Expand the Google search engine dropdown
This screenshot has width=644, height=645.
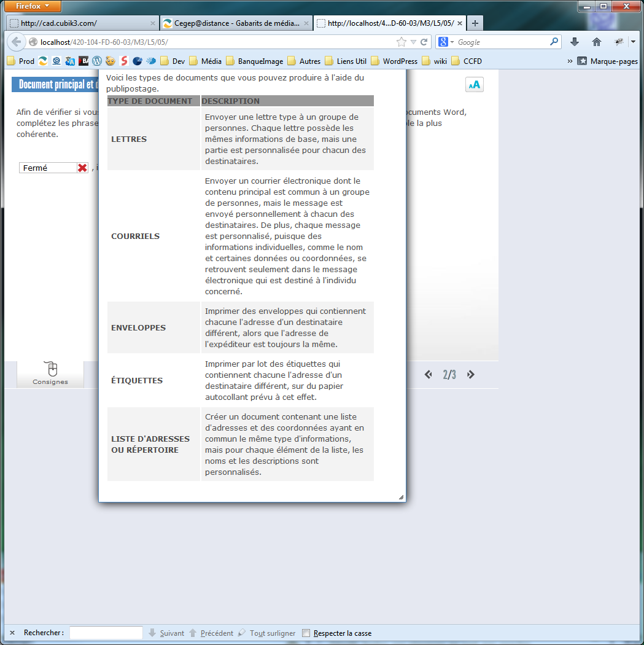[446, 42]
